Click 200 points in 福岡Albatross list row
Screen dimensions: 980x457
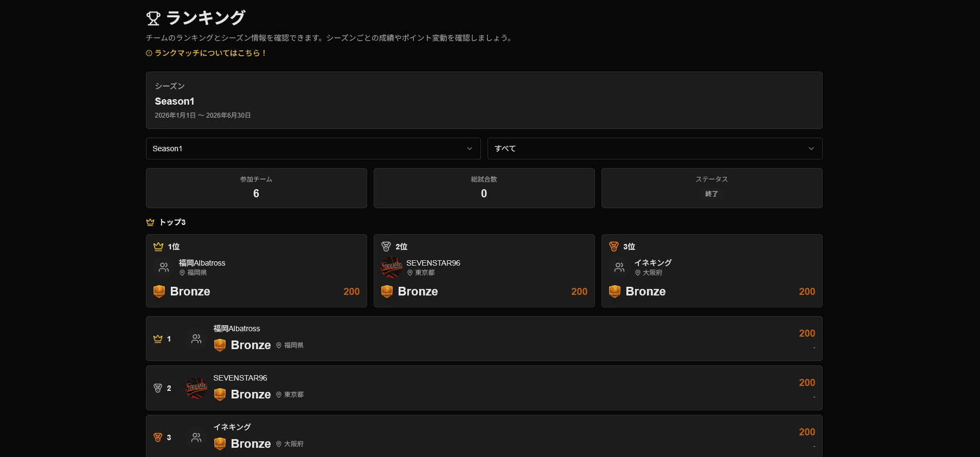[x=807, y=333]
